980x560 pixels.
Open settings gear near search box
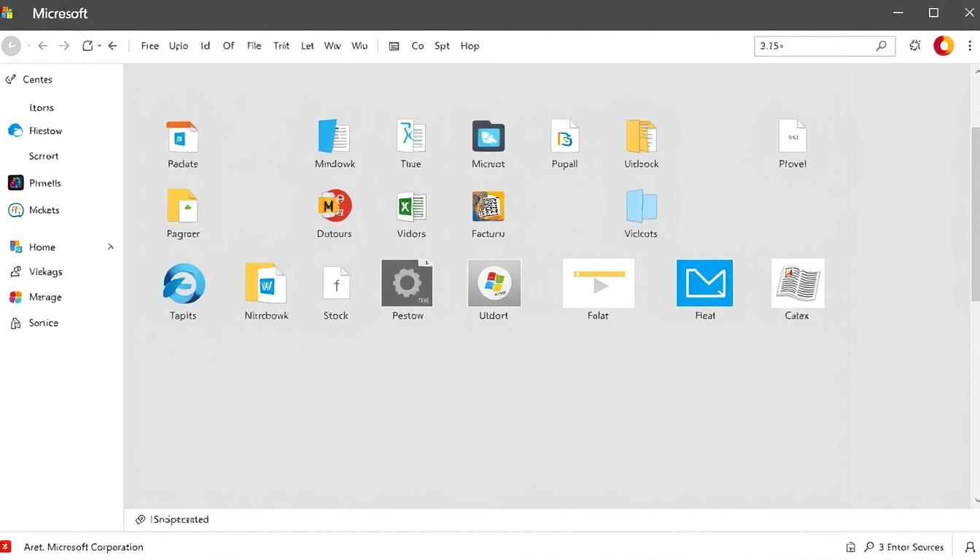tap(915, 46)
